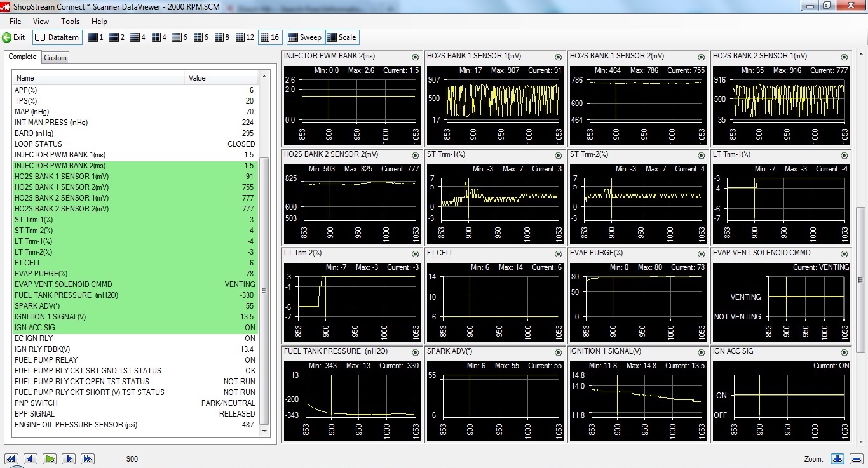Click the round button on LT Trim-1 graph

click(844, 156)
